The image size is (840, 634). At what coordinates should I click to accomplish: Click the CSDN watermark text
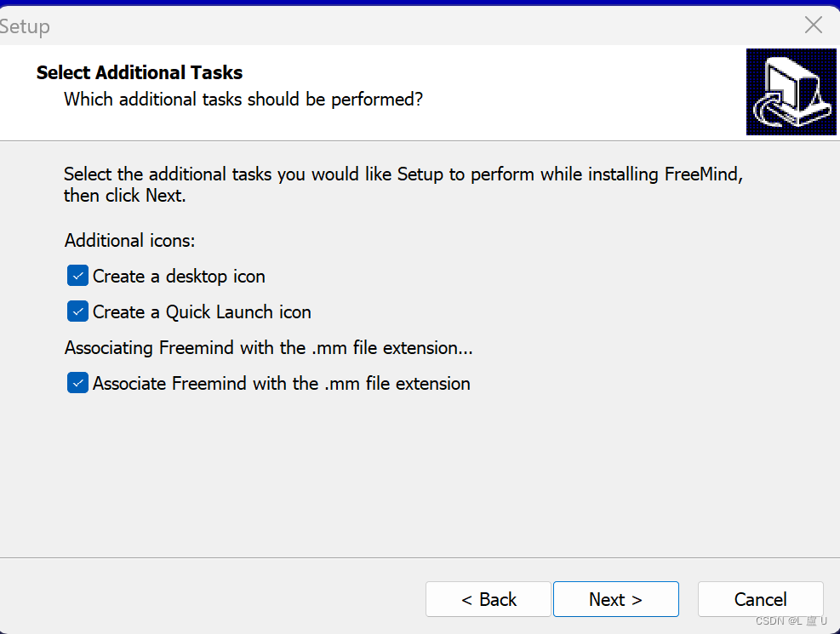pyautogui.click(x=791, y=621)
